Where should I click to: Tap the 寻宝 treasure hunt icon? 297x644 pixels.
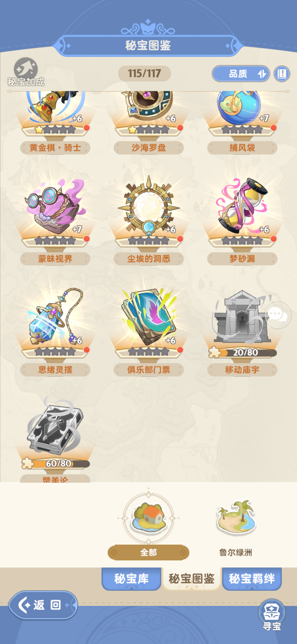pos(271,615)
